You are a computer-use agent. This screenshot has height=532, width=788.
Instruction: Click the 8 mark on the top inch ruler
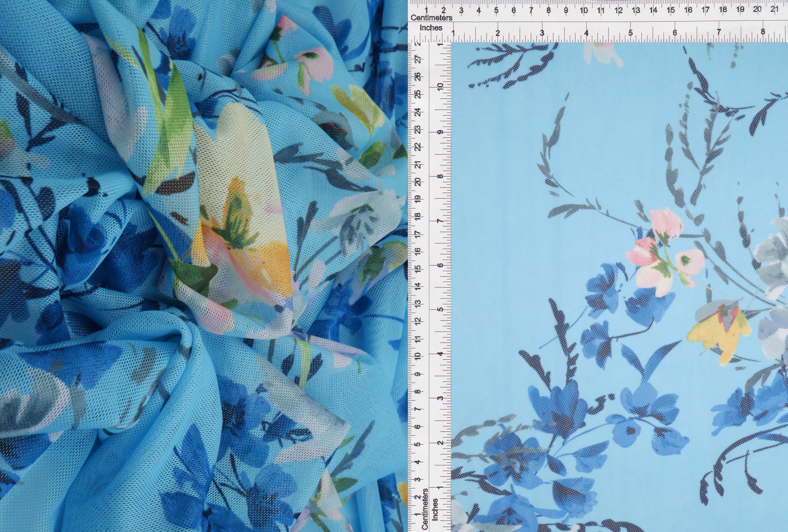(763, 32)
